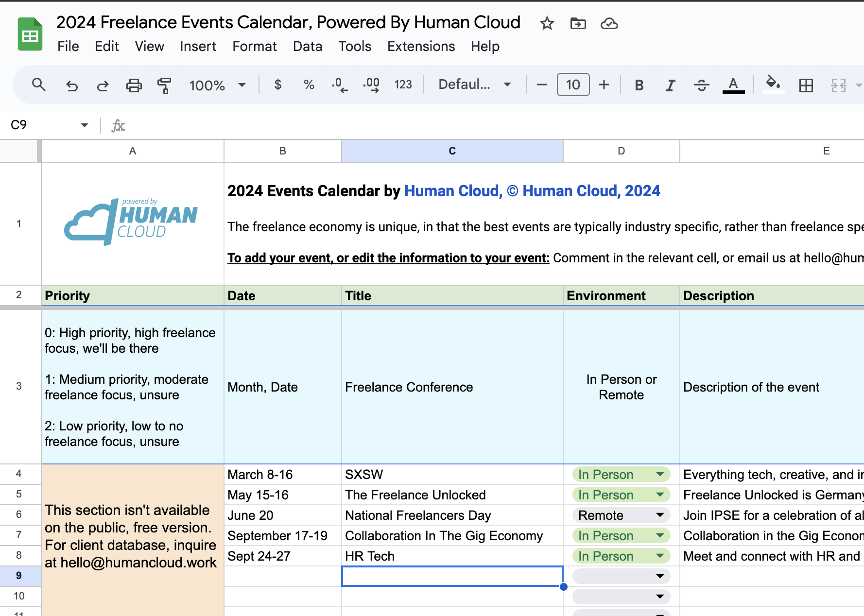
Task: Open HR Tech row environment dropdown
Action: (x=621, y=556)
